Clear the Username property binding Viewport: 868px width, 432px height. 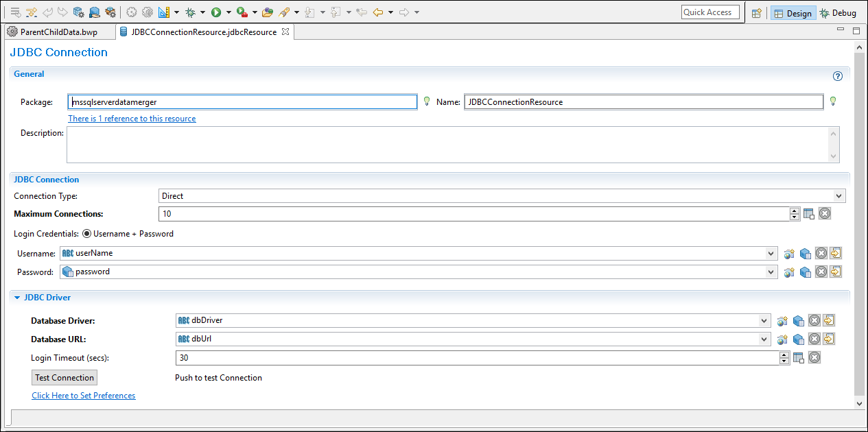click(x=821, y=253)
